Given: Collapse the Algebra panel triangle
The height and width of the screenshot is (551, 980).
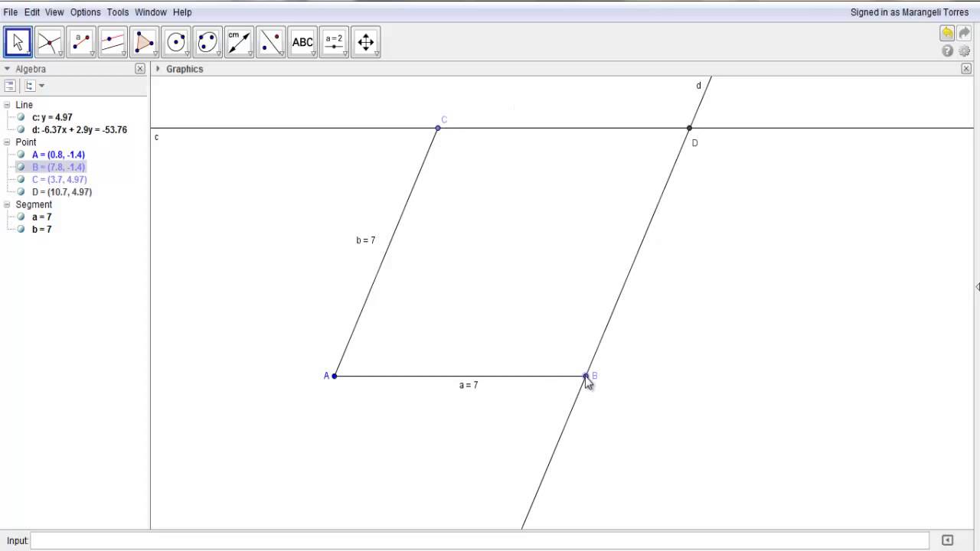Looking at the screenshot, I should pos(7,69).
